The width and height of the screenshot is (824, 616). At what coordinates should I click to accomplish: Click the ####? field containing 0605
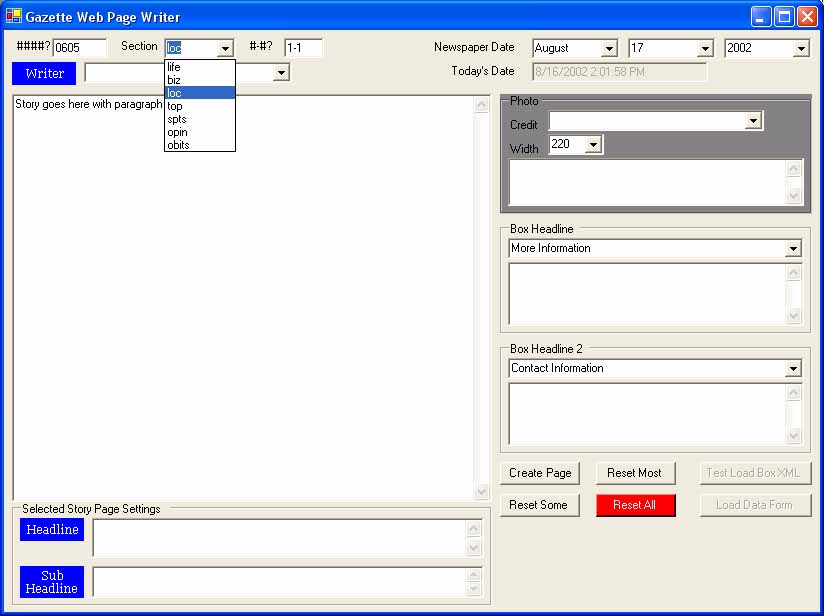[79, 48]
